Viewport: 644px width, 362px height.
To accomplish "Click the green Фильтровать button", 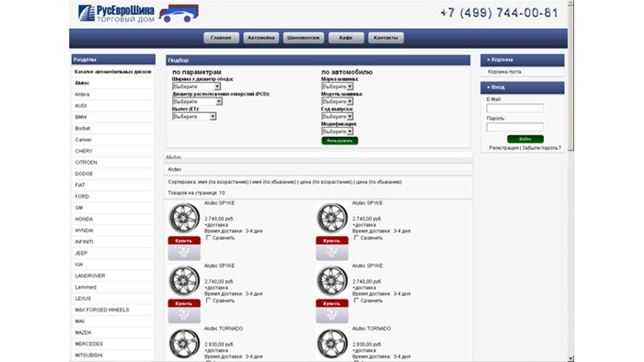I will (340, 141).
